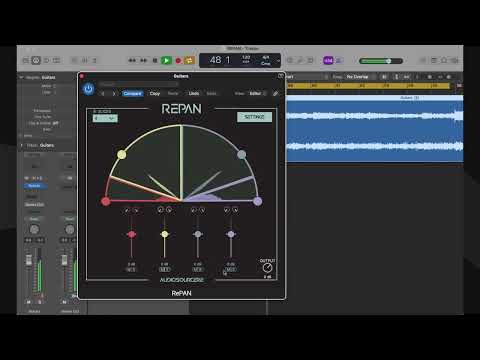Click the Toolbar display icon beside Quick Help
The width and height of the screenshot is (480, 360).
[x=57, y=60]
